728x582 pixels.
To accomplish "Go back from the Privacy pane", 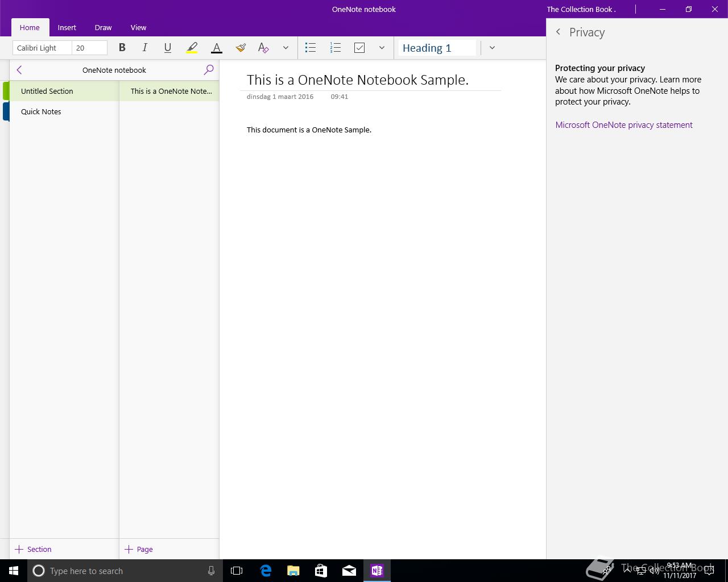I will click(x=559, y=32).
